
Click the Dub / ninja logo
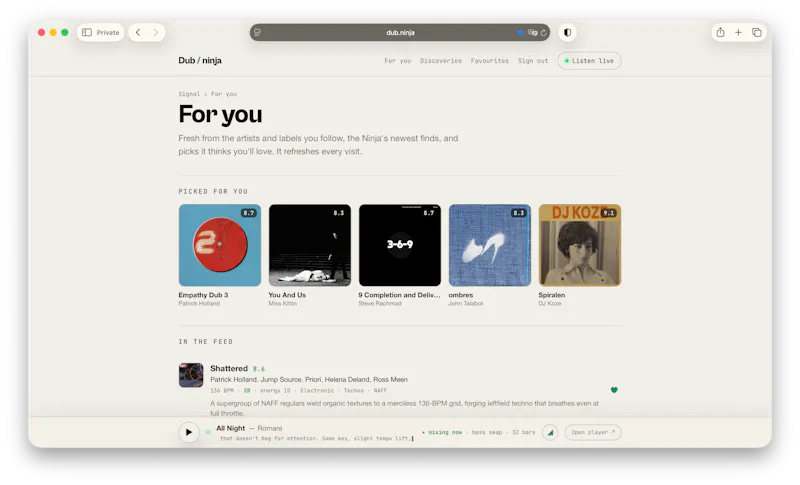(x=200, y=60)
